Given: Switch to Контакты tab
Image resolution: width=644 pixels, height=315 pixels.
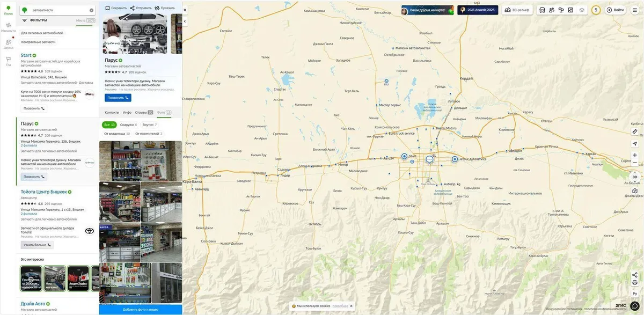Looking at the screenshot, I should pos(112,113).
